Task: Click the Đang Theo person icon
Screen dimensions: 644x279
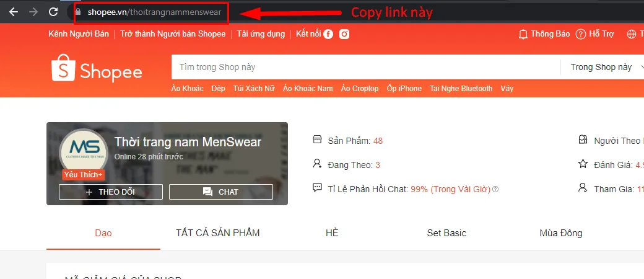Action: [x=317, y=164]
